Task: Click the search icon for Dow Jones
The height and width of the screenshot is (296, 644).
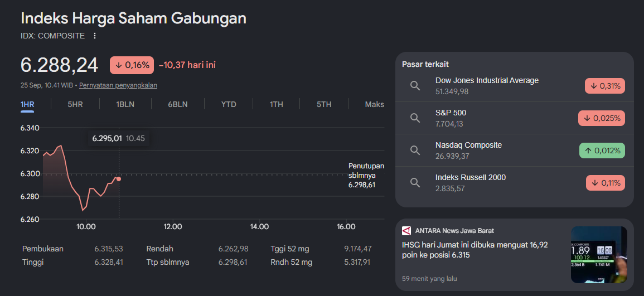Action: pyautogui.click(x=415, y=86)
